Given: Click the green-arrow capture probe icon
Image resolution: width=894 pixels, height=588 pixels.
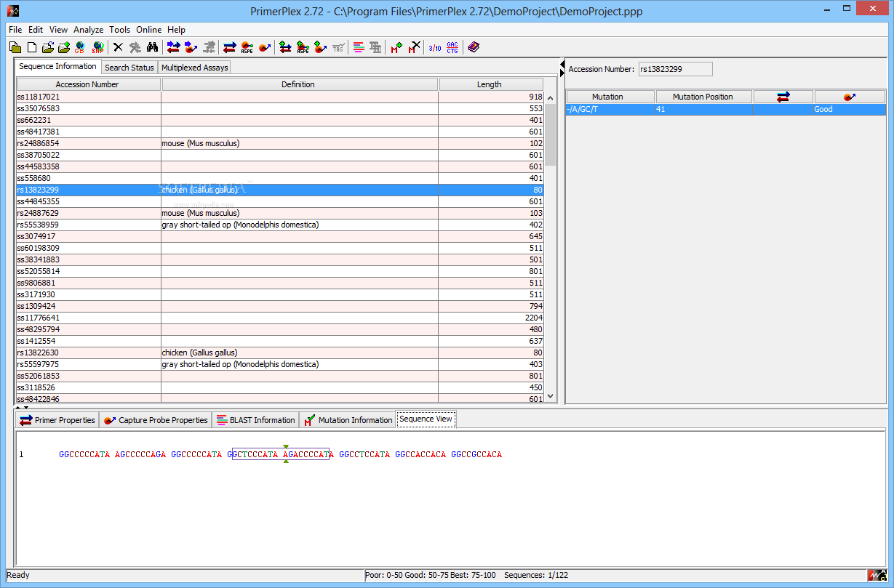Looking at the screenshot, I should pyautogui.click(x=321, y=47).
